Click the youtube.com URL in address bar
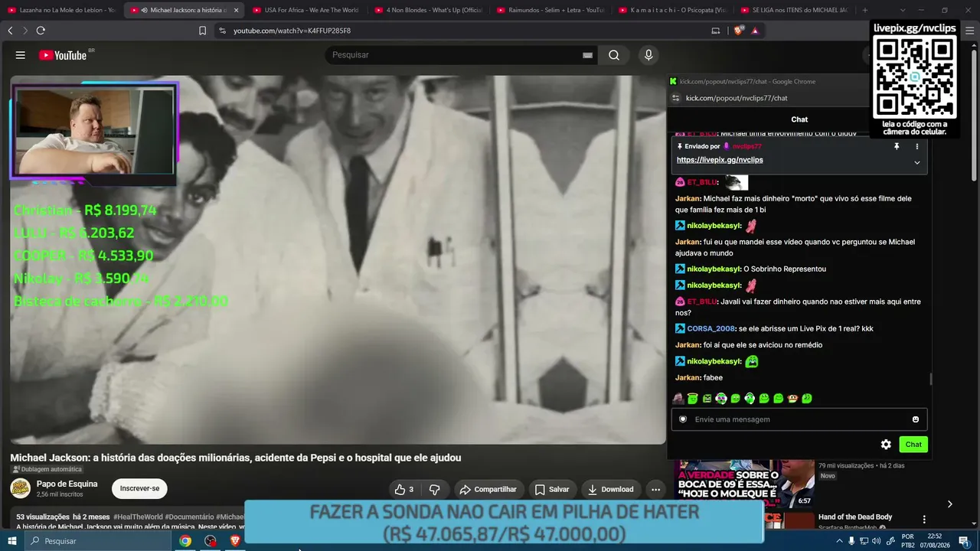Image resolution: width=980 pixels, height=551 pixels. coord(292,31)
